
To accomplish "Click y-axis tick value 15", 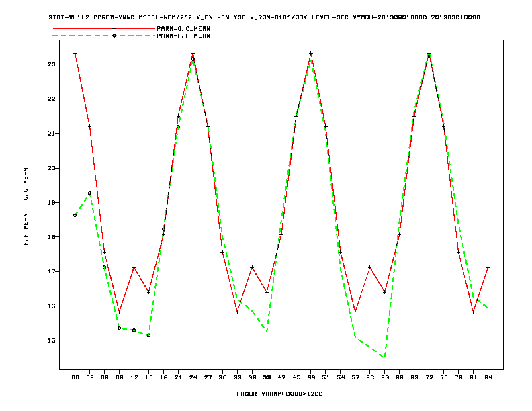I will [51, 340].
